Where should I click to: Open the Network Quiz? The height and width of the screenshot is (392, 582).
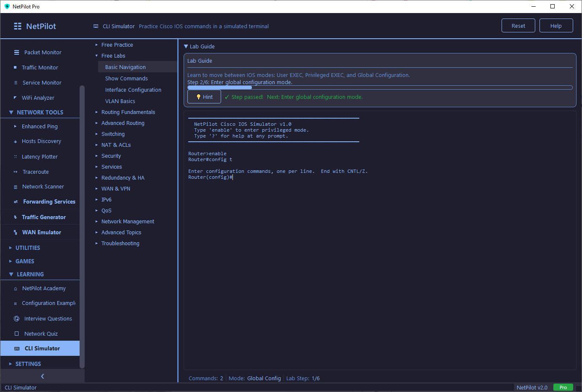[41, 333]
